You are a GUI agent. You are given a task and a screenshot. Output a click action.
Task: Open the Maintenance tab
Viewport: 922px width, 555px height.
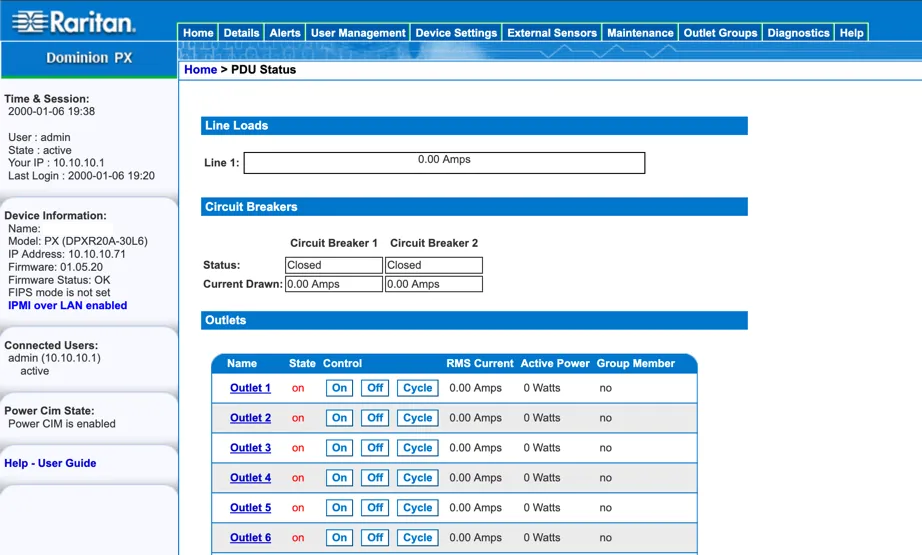[640, 33]
